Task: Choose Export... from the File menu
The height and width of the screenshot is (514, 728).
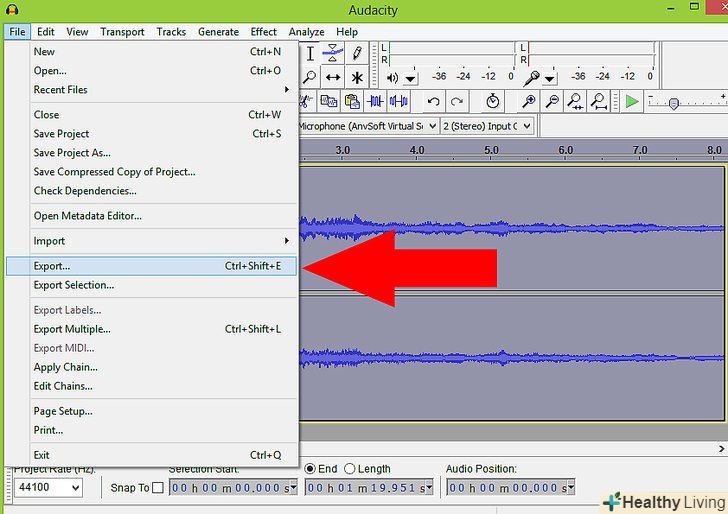Action: (52, 266)
